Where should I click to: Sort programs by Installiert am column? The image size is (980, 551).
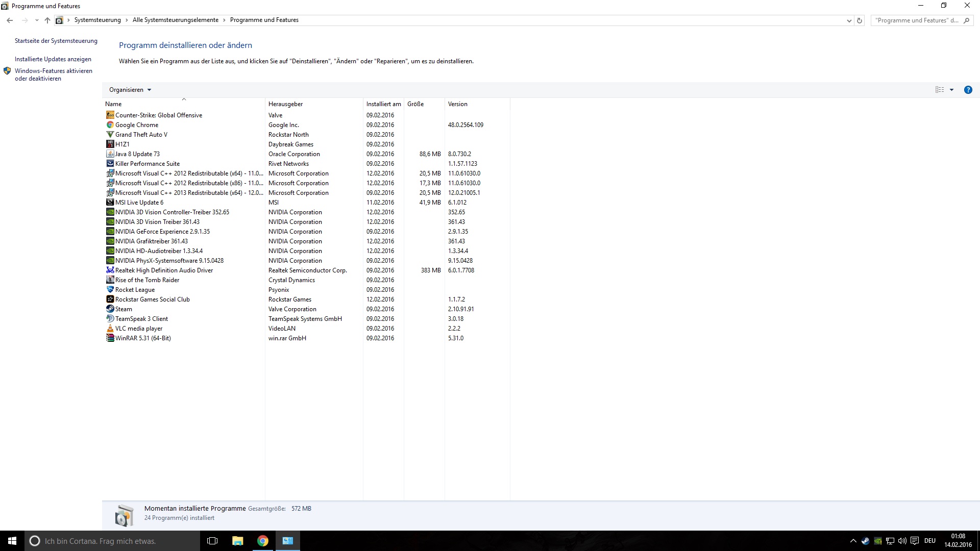[x=383, y=104]
